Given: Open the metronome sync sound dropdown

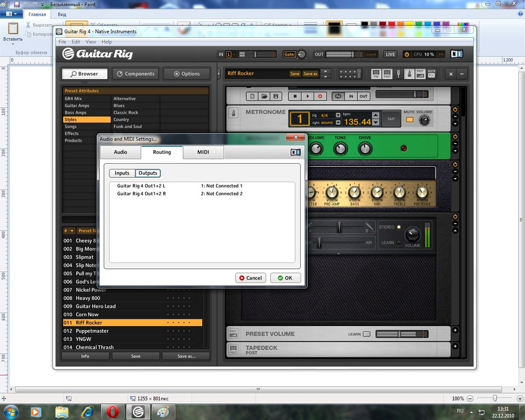Looking at the screenshot, I should 338,122.
